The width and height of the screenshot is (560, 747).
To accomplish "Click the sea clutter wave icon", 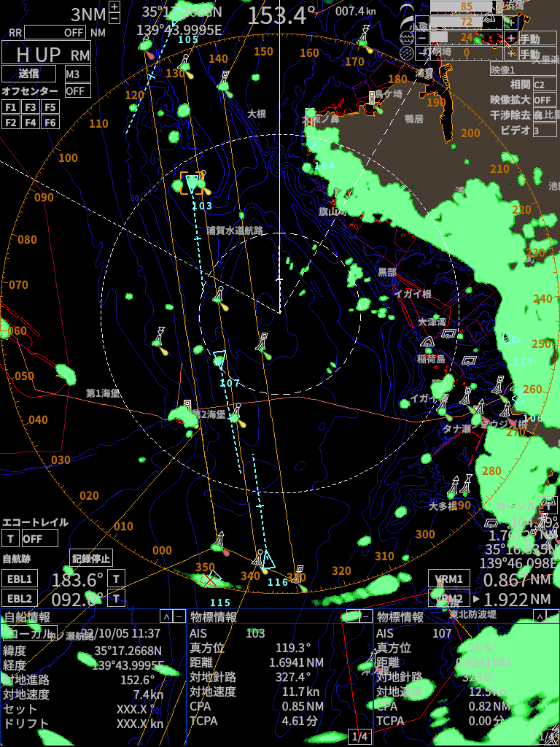I will pos(408,38).
